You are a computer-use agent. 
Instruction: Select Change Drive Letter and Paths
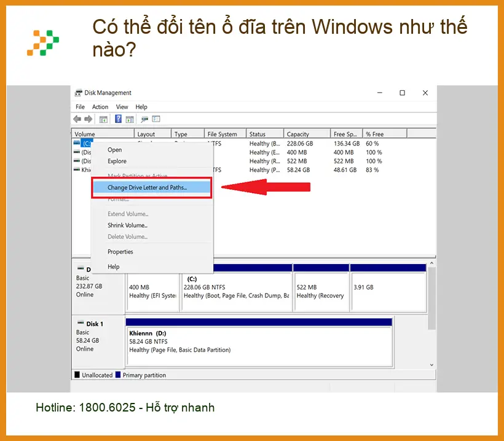coord(152,187)
